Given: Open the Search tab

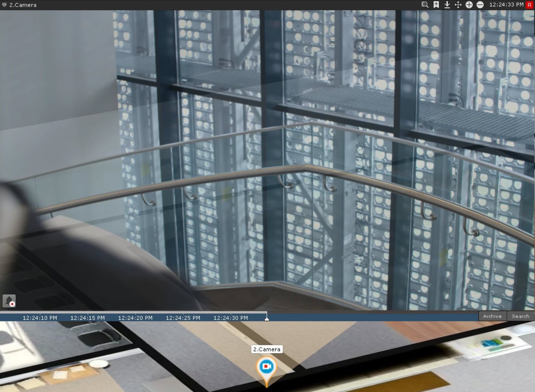Looking at the screenshot, I should click(x=520, y=316).
